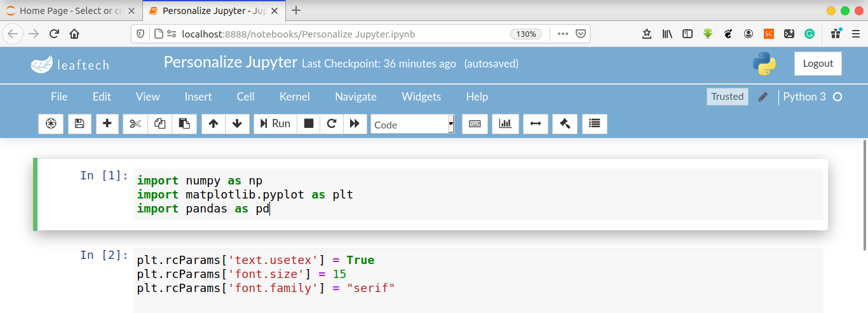Click the orange SC extension icon
868x313 pixels.
(769, 34)
